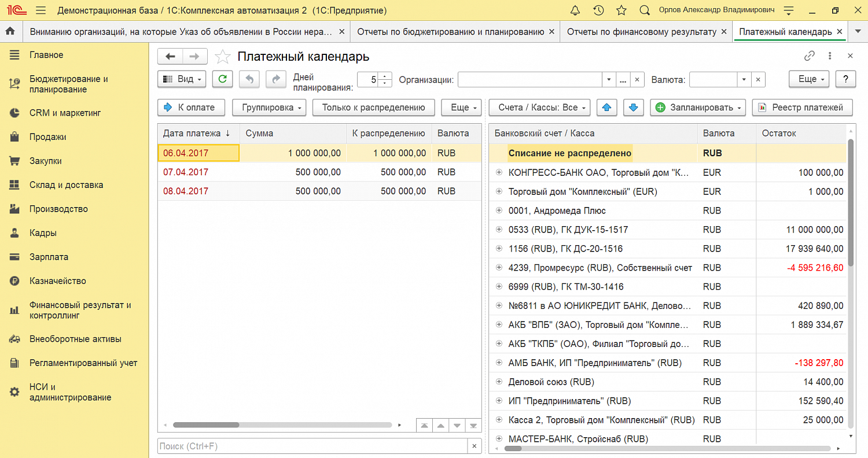Open Закупки section in sidebar
Screen dimensions: 868x458
point(46,161)
